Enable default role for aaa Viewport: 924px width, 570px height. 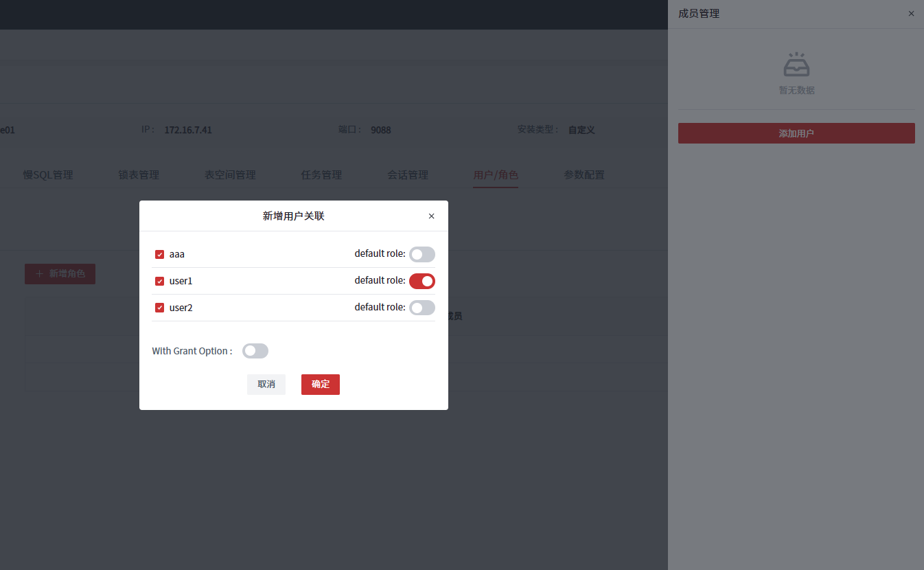(421, 254)
